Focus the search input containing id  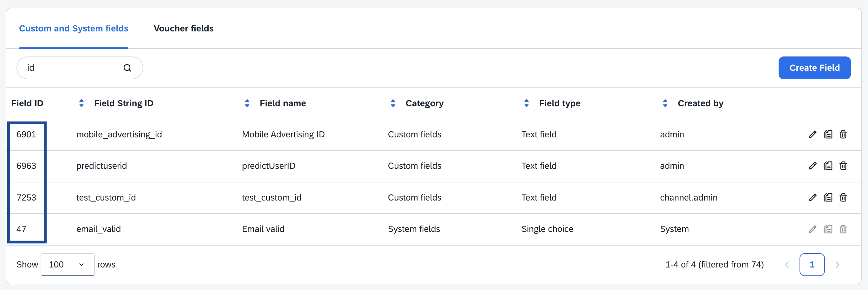[71, 68]
